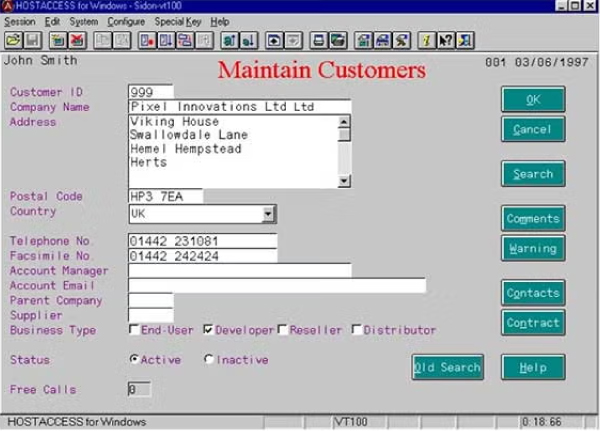Click the HostAccess logo in title bar
The height and width of the screenshot is (431, 600).
[x=8, y=6]
